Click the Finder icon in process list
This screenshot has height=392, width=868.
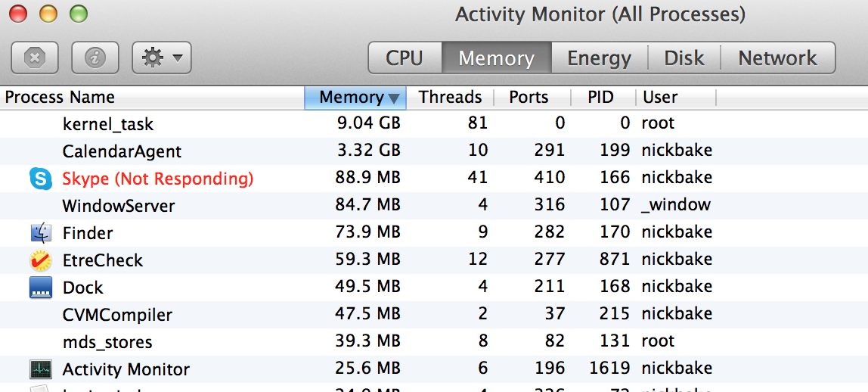click(41, 233)
